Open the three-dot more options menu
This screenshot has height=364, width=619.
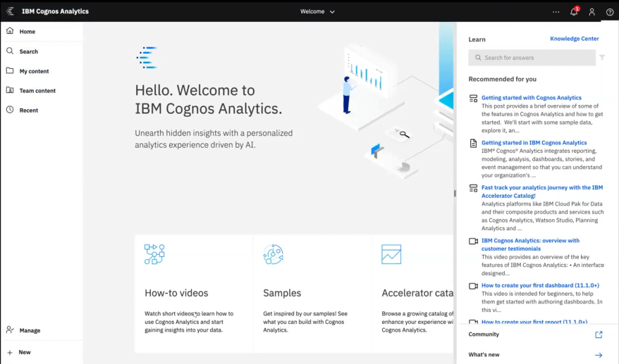point(556,12)
